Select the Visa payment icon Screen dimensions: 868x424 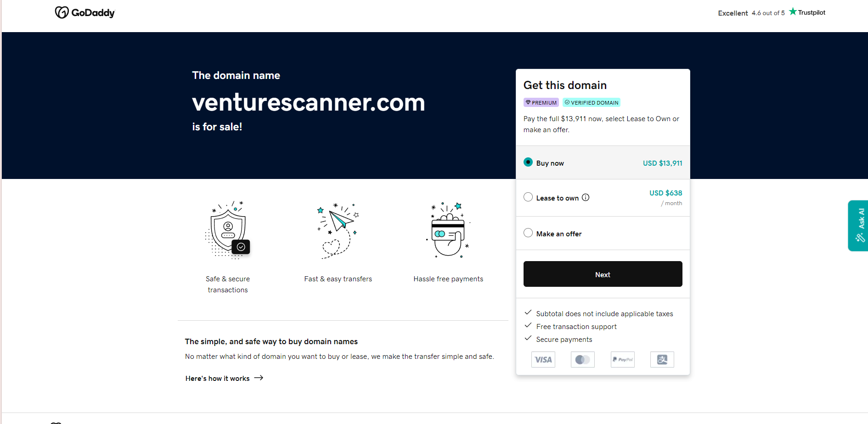pyautogui.click(x=543, y=359)
